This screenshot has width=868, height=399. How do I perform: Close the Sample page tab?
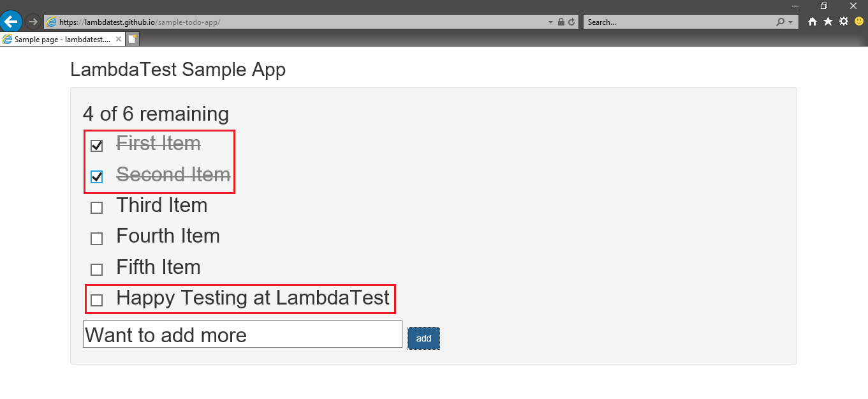(119, 39)
